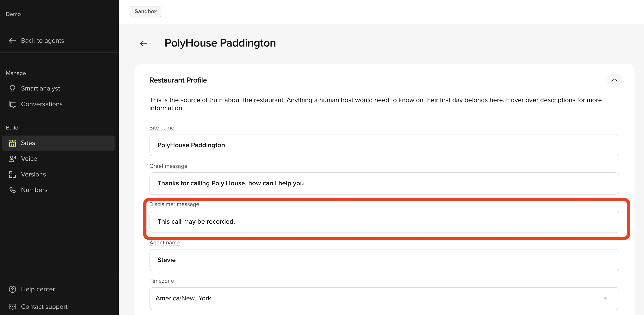Click the Versions blocks icon
This screenshot has height=315, width=644.
tap(12, 175)
